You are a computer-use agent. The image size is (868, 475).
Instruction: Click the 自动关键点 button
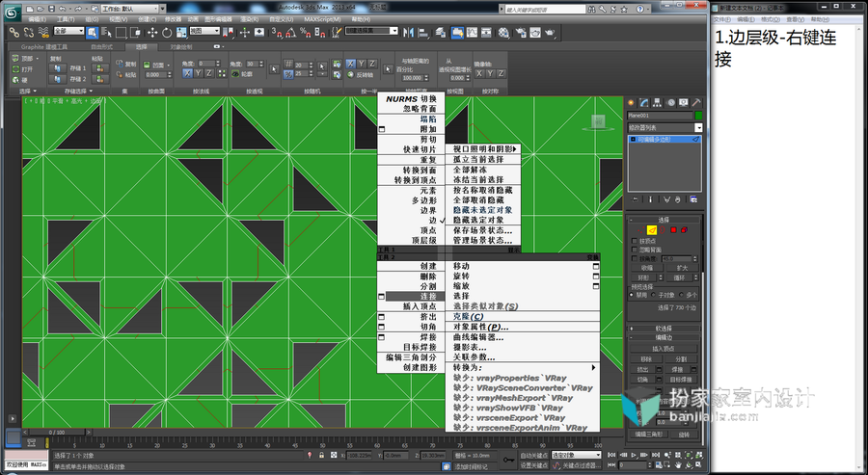tap(533, 455)
